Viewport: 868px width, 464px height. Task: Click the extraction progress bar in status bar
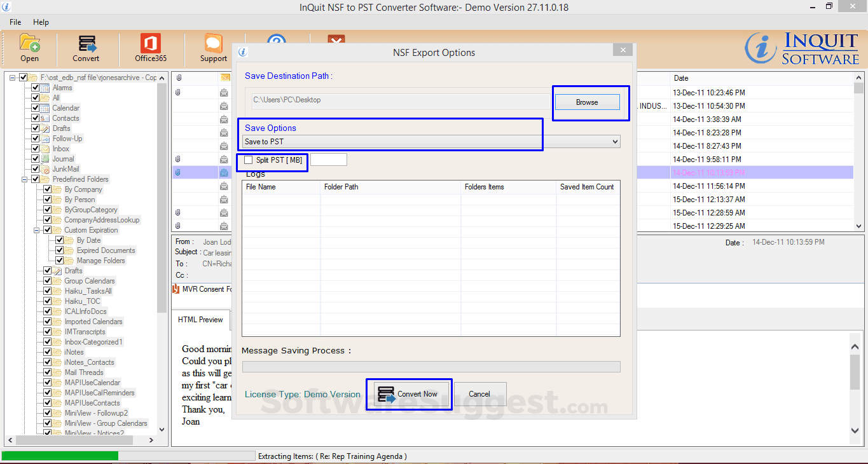pos(128,456)
